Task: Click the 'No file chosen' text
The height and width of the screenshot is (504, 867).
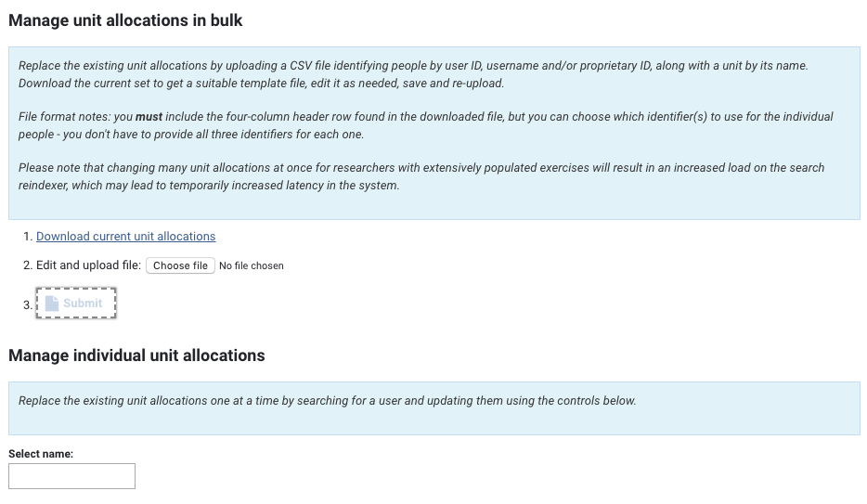Action: click(252, 265)
